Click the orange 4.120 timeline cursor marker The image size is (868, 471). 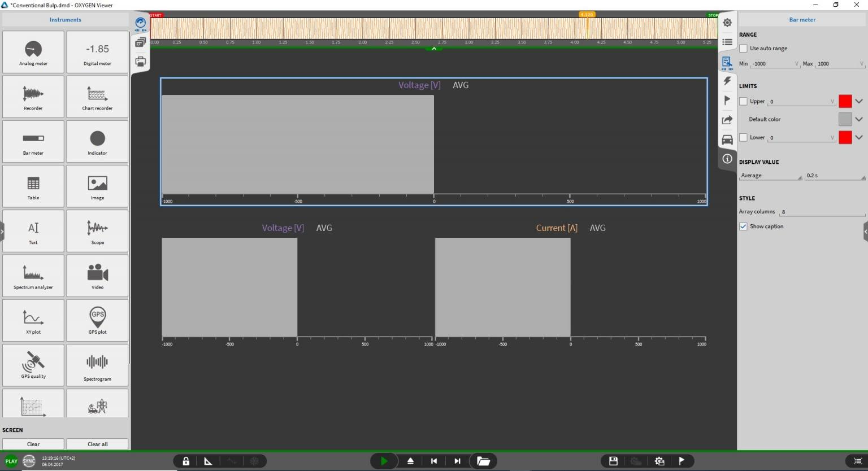tap(587, 15)
